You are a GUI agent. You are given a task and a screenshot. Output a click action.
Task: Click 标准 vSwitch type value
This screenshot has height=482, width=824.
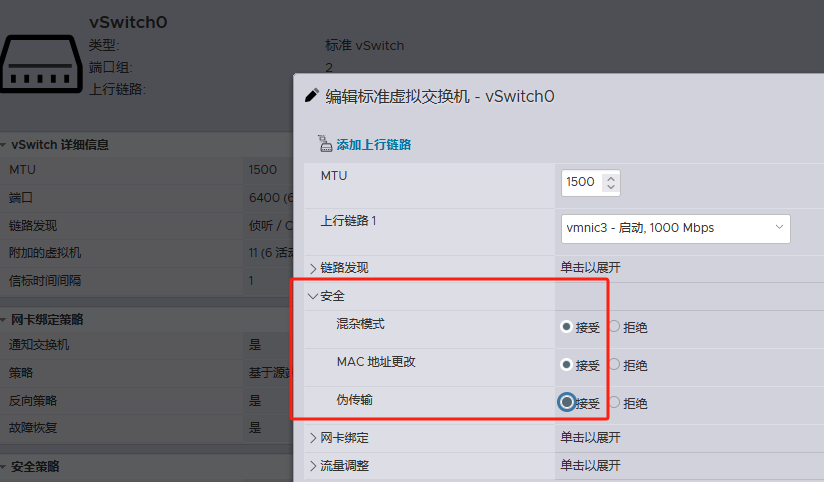(364, 46)
